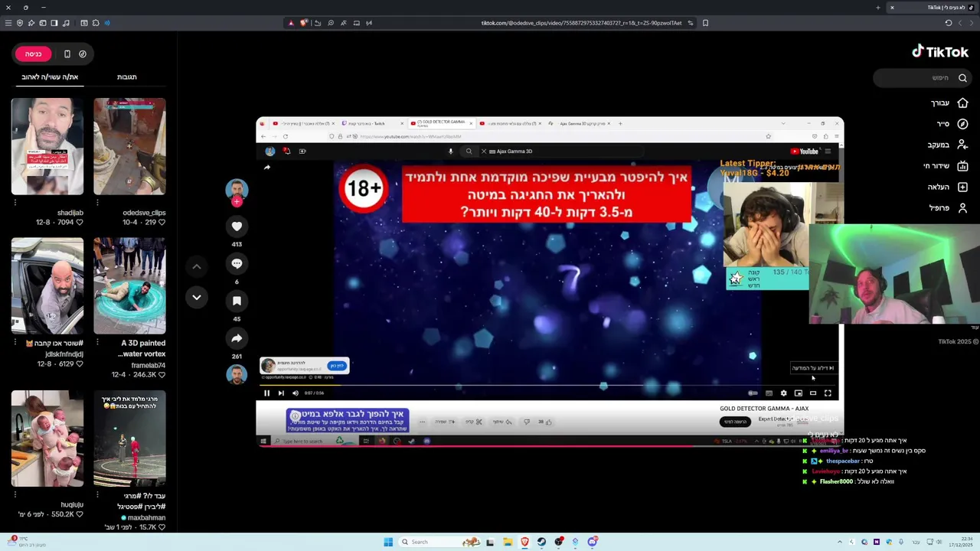
Task: Open the sidebar panel icon in browser toolbar
Action: pos(54,23)
